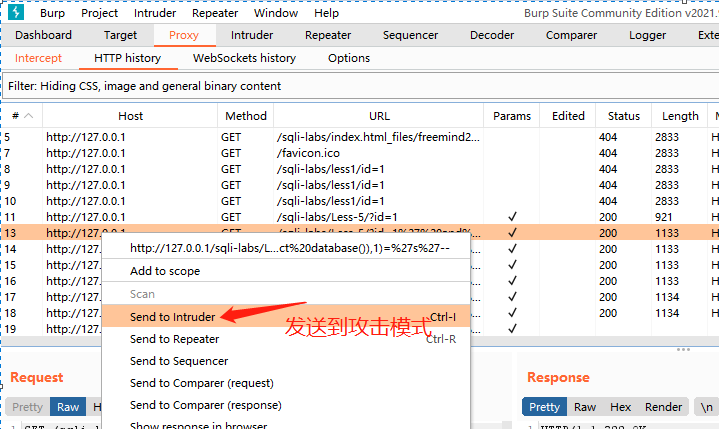Choose Send to Intruder
The height and width of the screenshot is (429, 719).
(286, 317)
